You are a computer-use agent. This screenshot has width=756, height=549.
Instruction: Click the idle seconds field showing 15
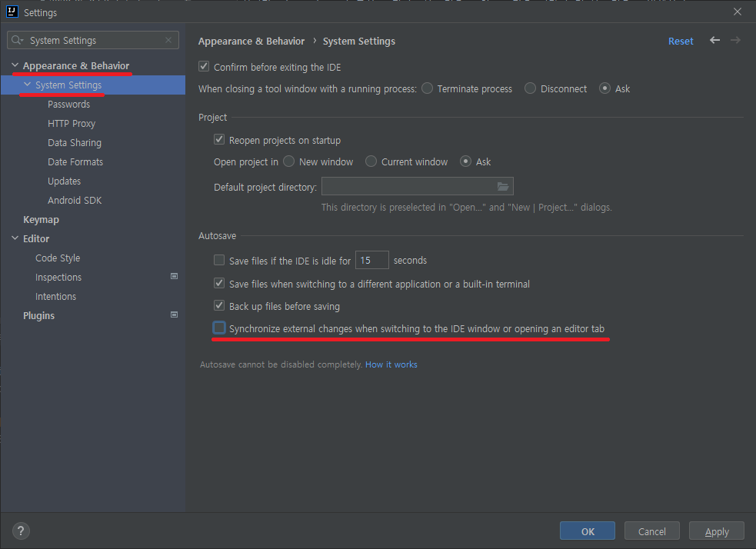[371, 260]
